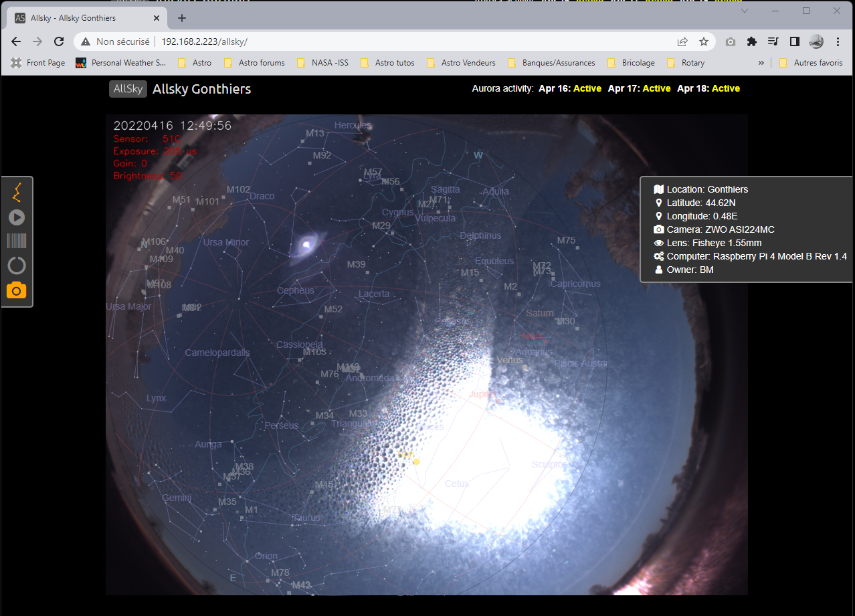Reload the Allsky page
Image resolution: width=855 pixels, height=616 pixels.
tap(59, 41)
